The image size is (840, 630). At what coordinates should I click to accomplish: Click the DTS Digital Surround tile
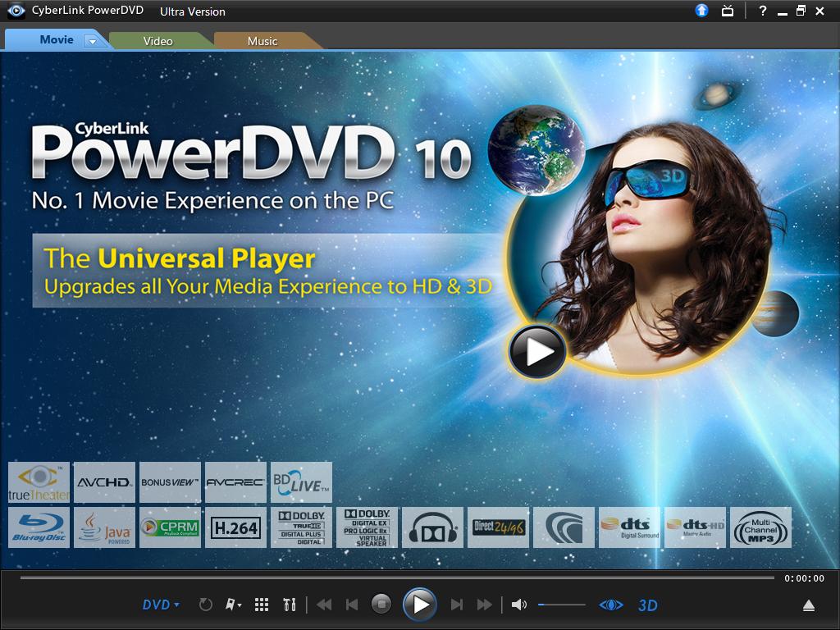point(629,527)
